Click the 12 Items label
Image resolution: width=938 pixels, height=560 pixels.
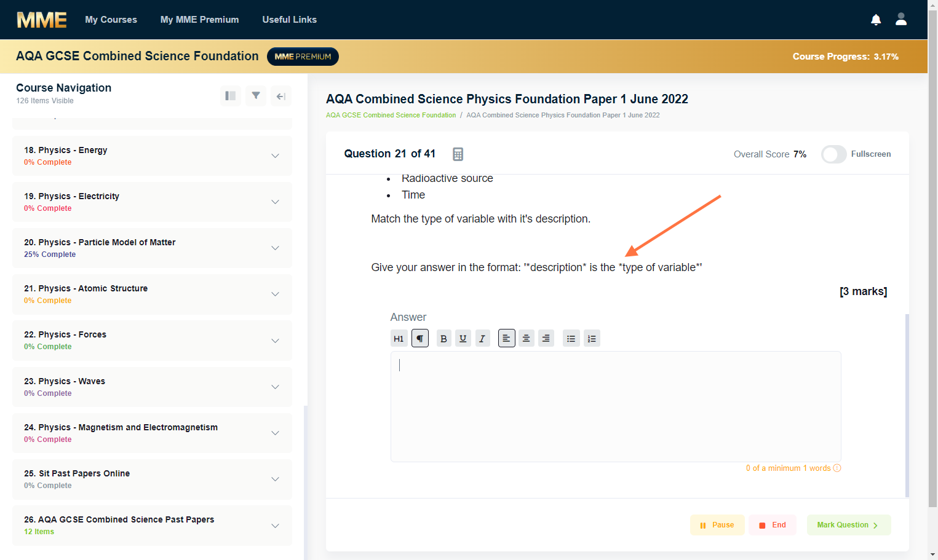pyautogui.click(x=39, y=532)
